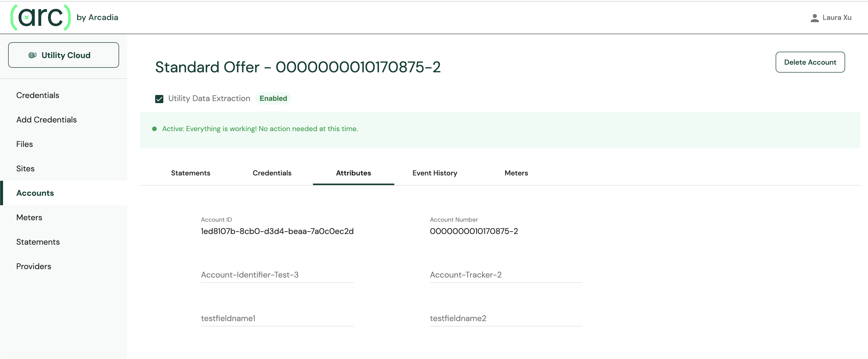Switch to the Statements tab
This screenshot has width=868, height=359.
click(190, 173)
